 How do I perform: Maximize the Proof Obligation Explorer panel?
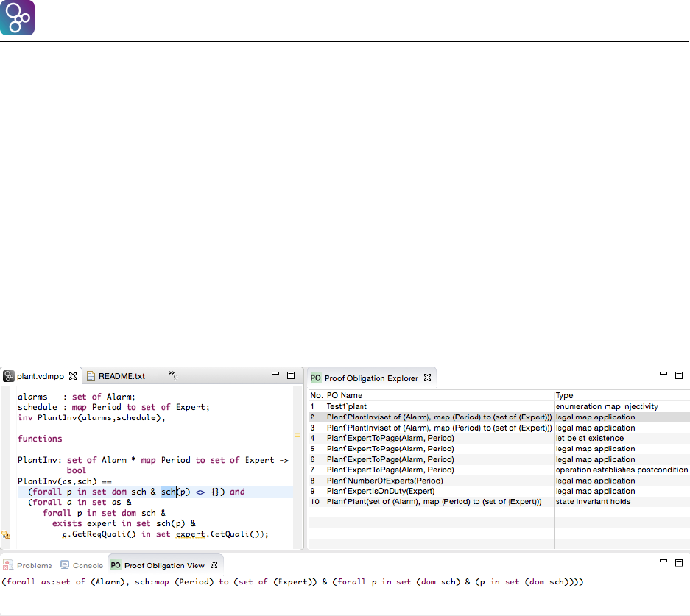[x=679, y=375]
